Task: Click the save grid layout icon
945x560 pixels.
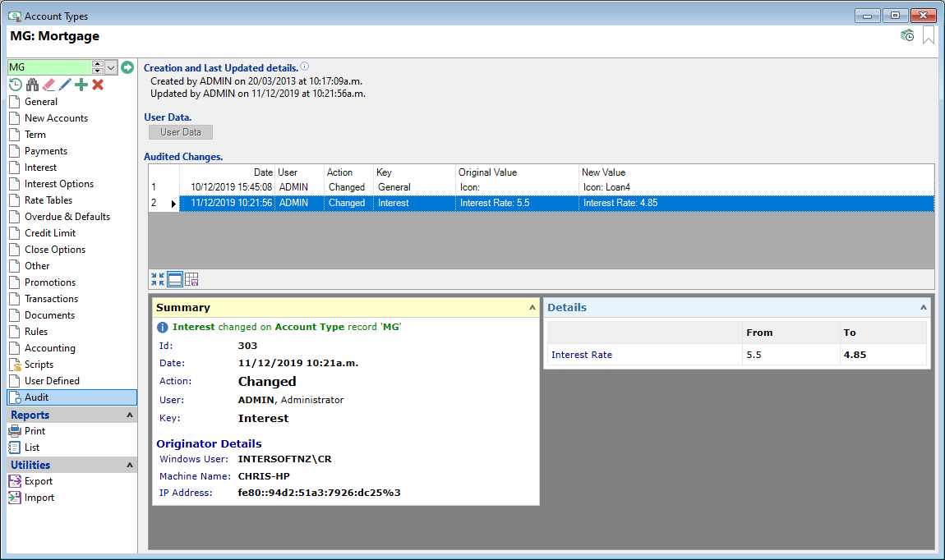Action: tap(191, 279)
